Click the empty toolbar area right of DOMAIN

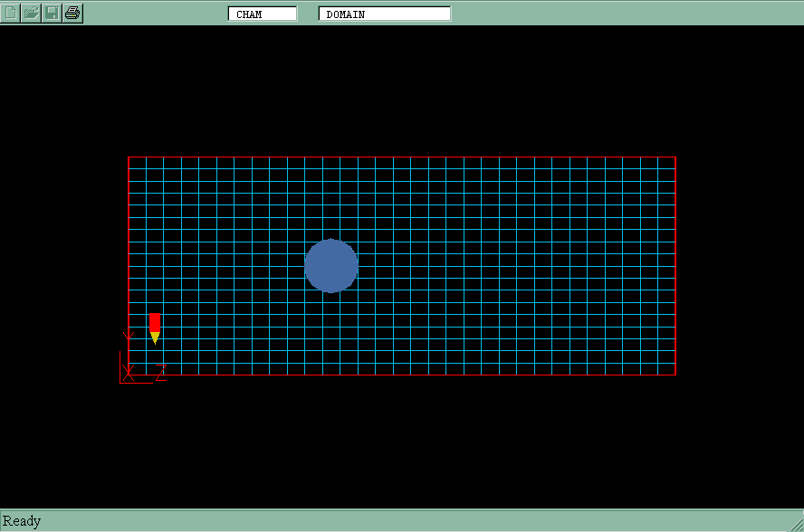click(x=625, y=13)
